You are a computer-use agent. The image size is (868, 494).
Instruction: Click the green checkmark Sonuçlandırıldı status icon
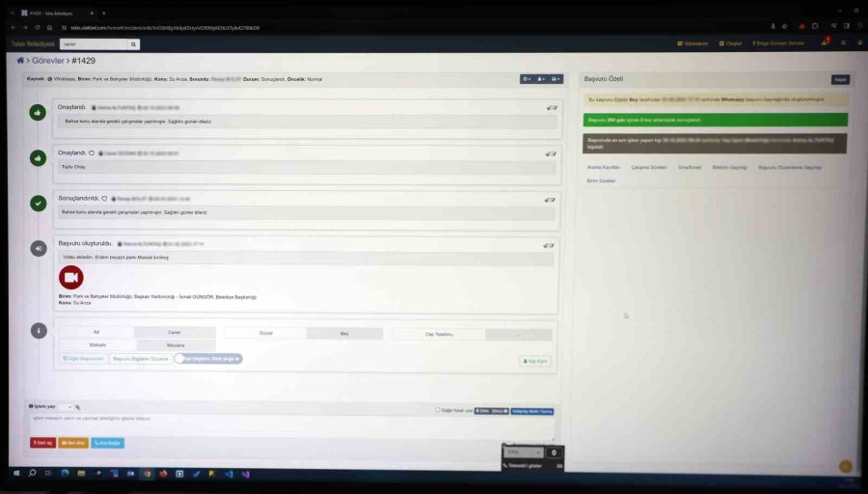(x=39, y=203)
